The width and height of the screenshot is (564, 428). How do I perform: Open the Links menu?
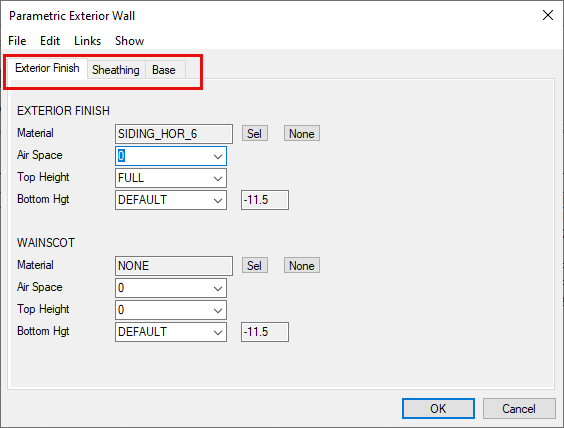87,41
